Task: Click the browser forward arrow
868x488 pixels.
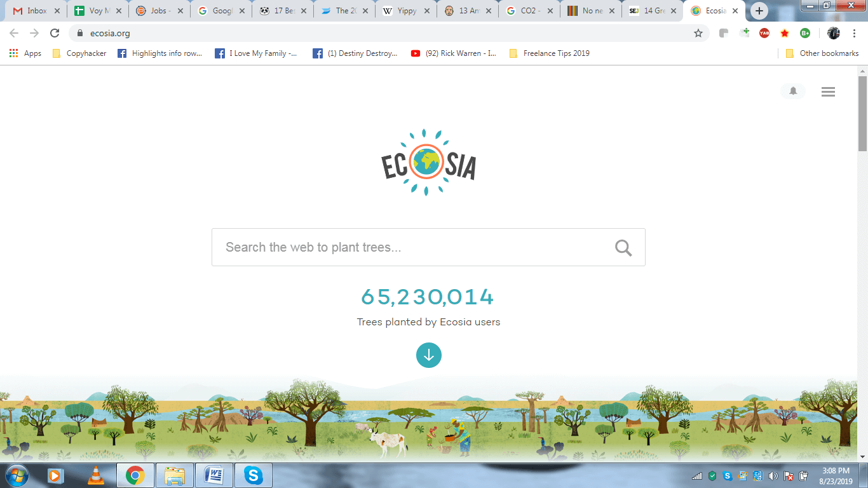Action: pyautogui.click(x=34, y=33)
